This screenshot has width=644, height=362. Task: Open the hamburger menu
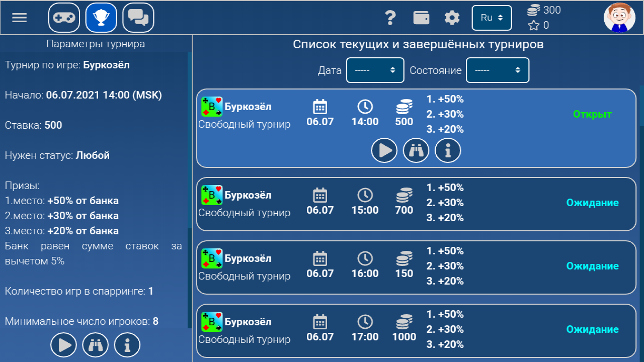tap(19, 17)
